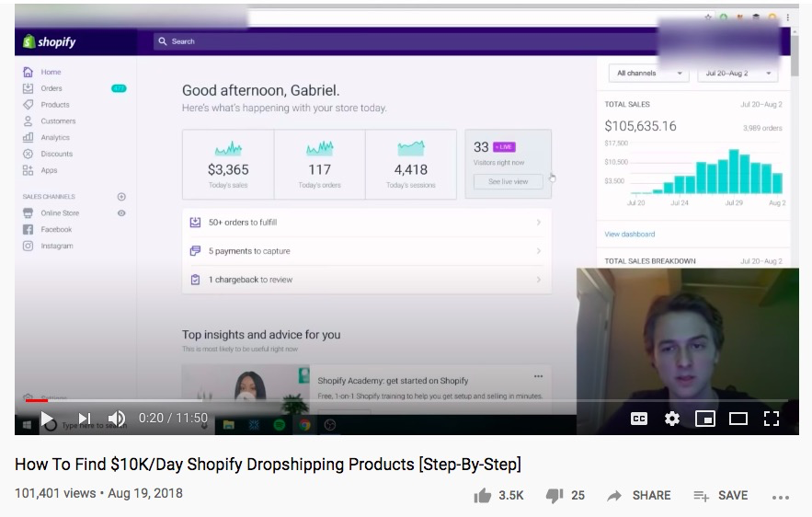812x517 pixels.
Task: Open the Today's sessions 4,418 card
Action: pyautogui.click(x=411, y=165)
